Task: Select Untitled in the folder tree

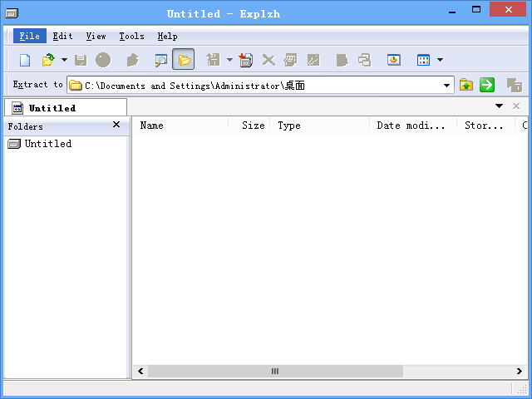Action: tap(47, 144)
